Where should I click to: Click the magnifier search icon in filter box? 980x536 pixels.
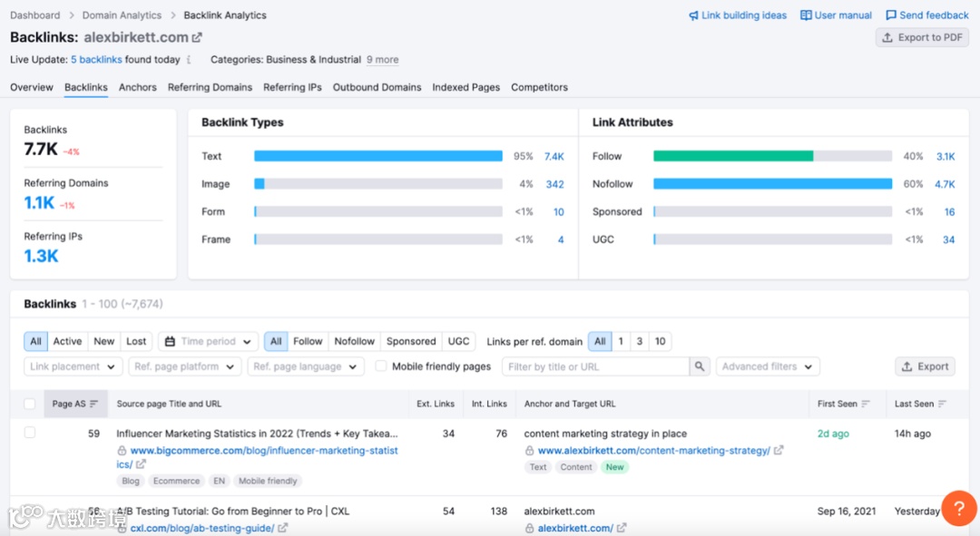coord(700,366)
